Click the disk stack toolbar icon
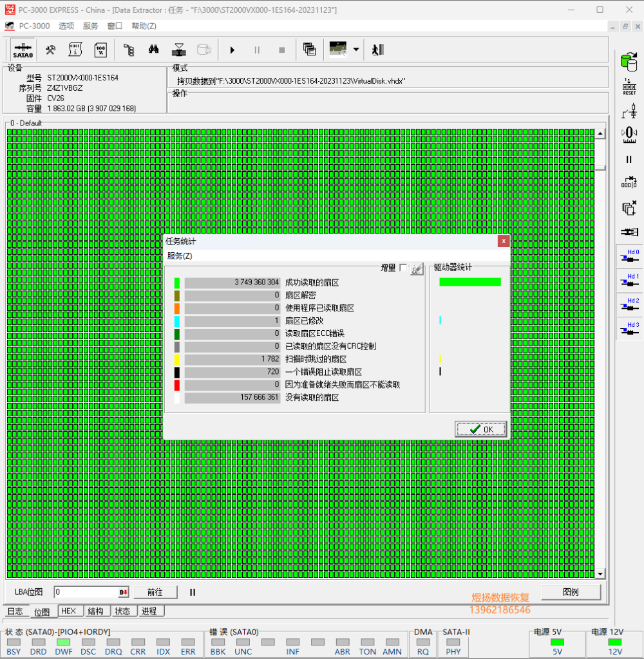Viewport: 644px width, 659px height. pos(179,50)
